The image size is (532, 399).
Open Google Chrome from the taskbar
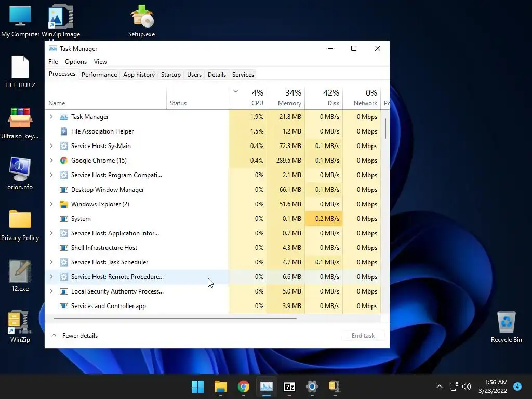click(x=243, y=387)
